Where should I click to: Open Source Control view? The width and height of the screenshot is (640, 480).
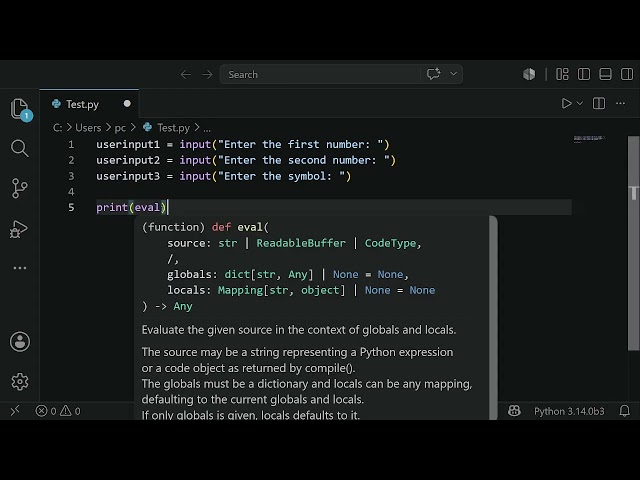click(20, 188)
